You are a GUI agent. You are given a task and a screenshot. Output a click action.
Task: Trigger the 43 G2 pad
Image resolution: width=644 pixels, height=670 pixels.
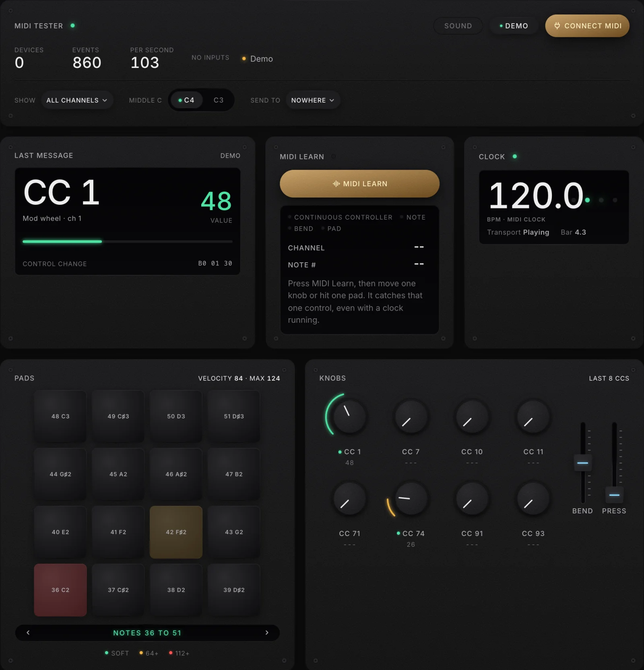(x=234, y=532)
